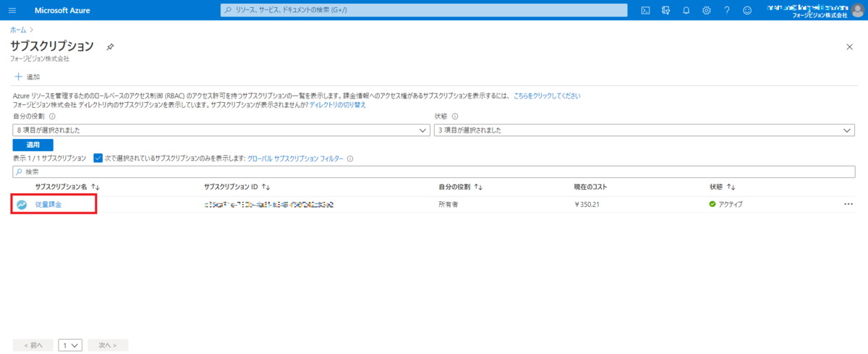
Task: Click the blurred subscription ID cell
Action: point(268,204)
